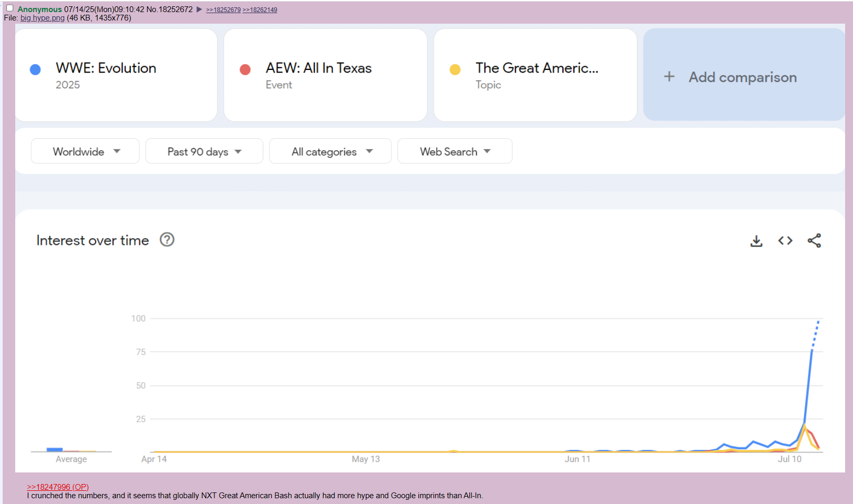Viewport: 853px width, 504px height.
Task: Select The Great American topic card
Action: click(535, 75)
